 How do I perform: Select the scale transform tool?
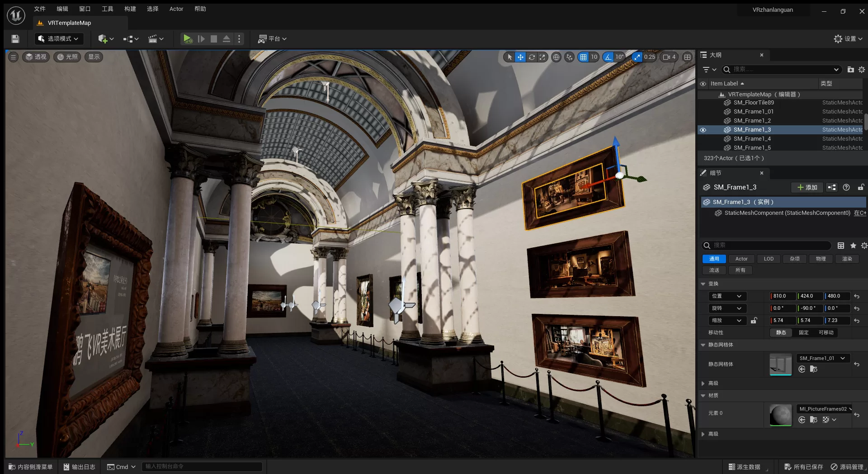click(542, 57)
